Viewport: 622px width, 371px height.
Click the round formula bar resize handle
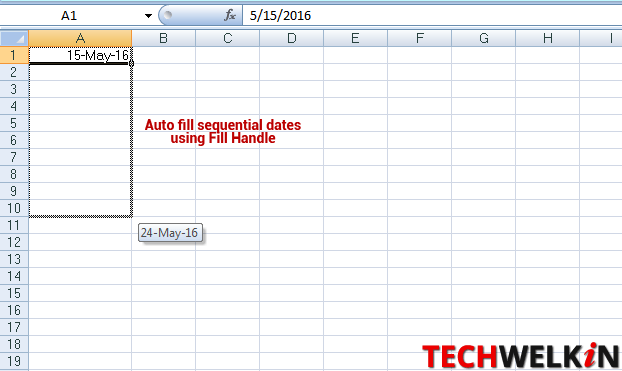(168, 15)
